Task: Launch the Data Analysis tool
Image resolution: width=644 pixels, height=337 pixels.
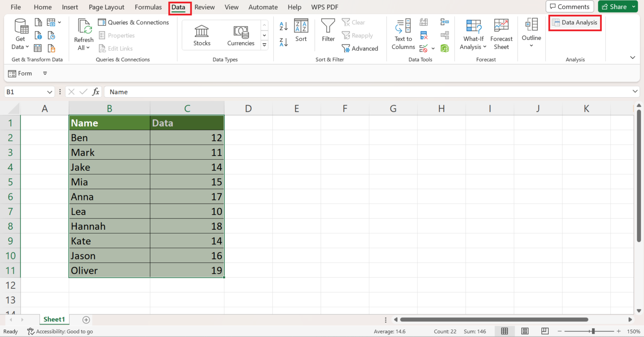Action: pyautogui.click(x=574, y=23)
